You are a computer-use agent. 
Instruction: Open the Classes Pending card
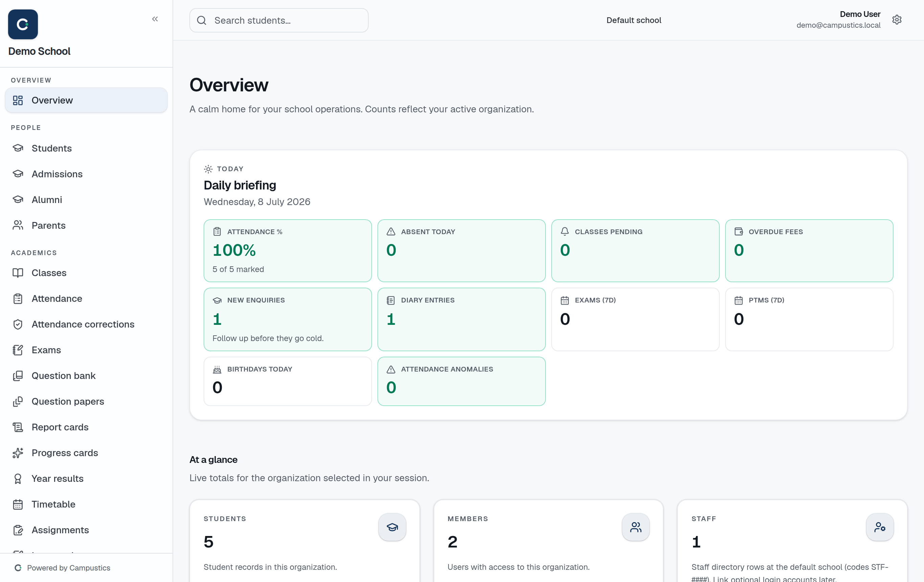pyautogui.click(x=635, y=251)
